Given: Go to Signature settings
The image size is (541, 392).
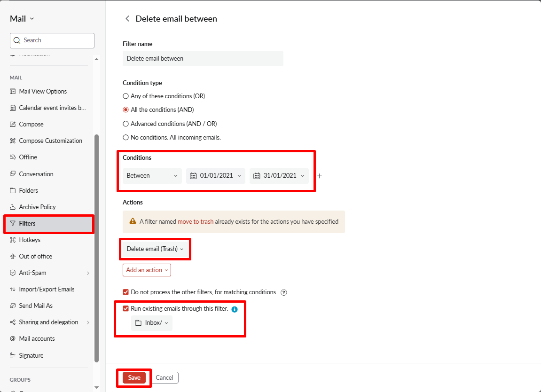Looking at the screenshot, I should click(x=31, y=355).
